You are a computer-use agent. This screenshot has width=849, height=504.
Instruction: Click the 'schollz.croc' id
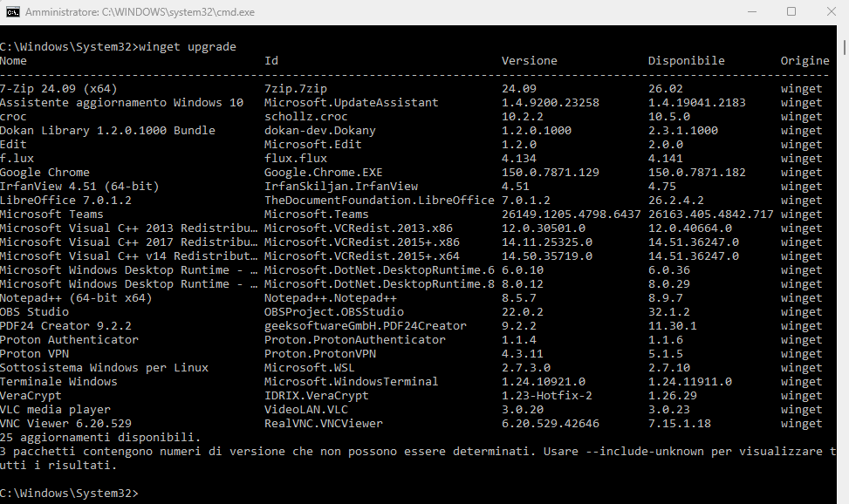[x=306, y=116]
